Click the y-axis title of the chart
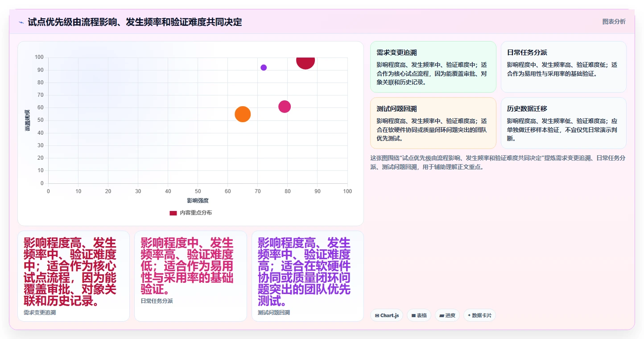The image size is (644, 339). click(x=28, y=120)
